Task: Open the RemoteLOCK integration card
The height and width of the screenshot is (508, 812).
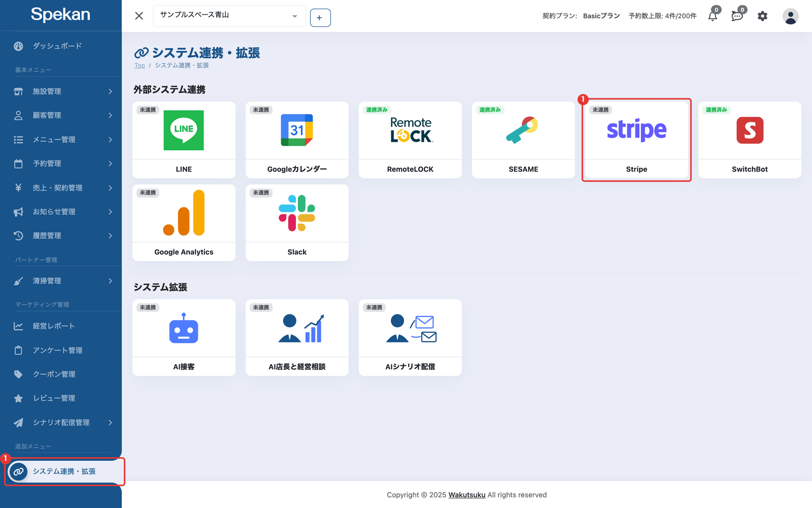Action: (410, 140)
